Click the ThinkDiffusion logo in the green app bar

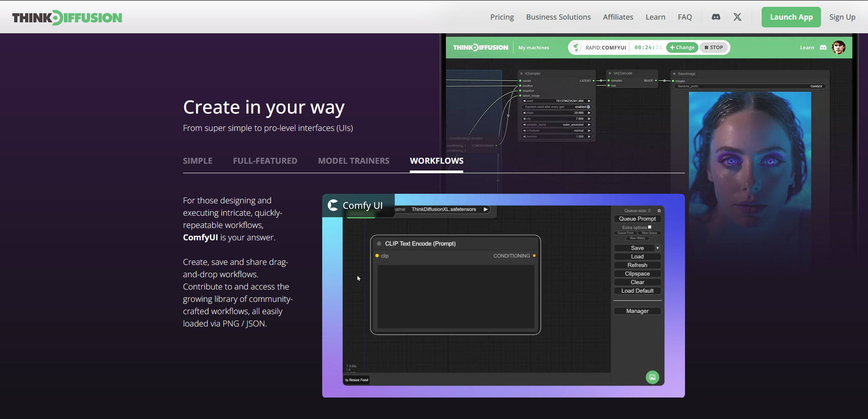(x=481, y=47)
